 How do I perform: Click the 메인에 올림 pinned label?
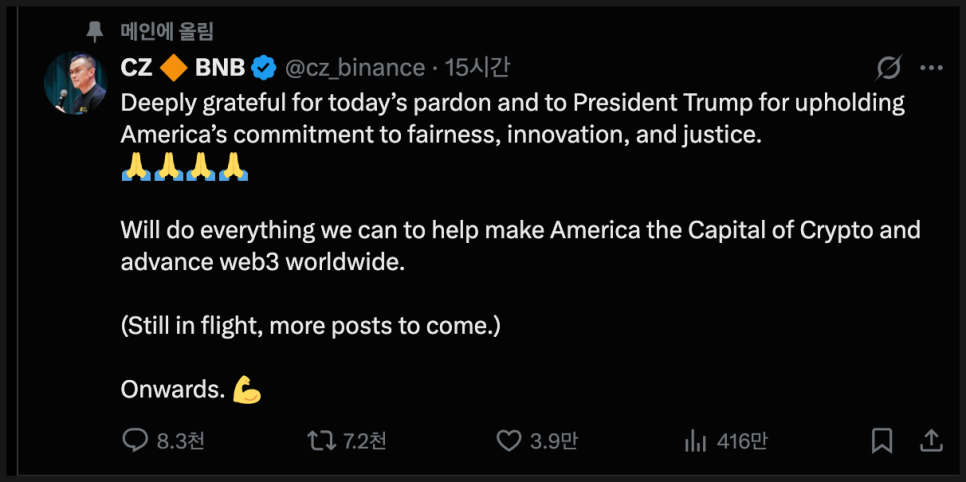[168, 32]
